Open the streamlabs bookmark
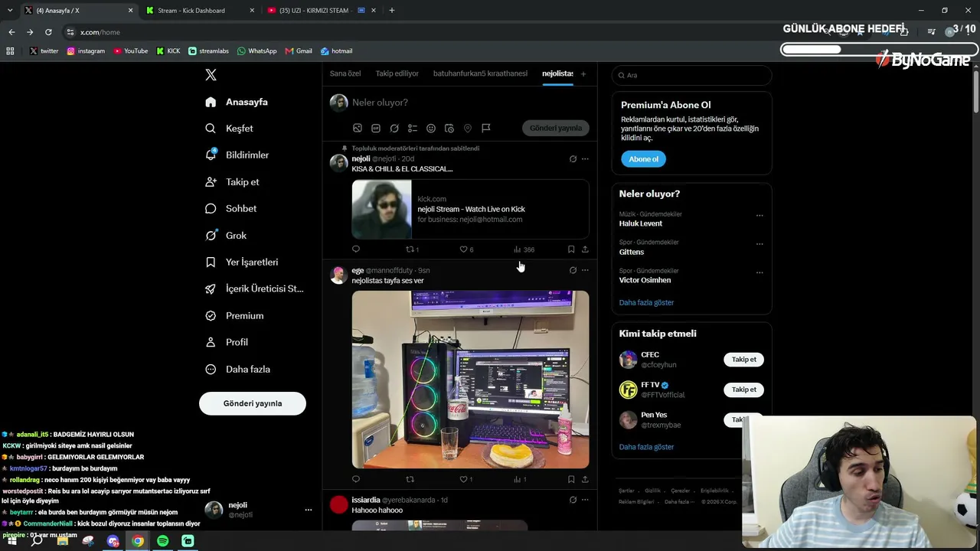This screenshot has height=551, width=980. point(208,51)
